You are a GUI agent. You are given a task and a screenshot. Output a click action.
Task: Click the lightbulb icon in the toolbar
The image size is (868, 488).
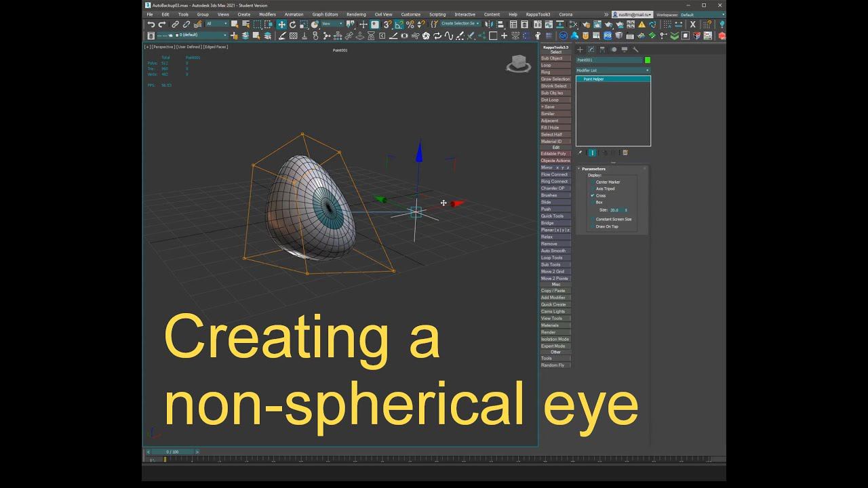[722, 24]
